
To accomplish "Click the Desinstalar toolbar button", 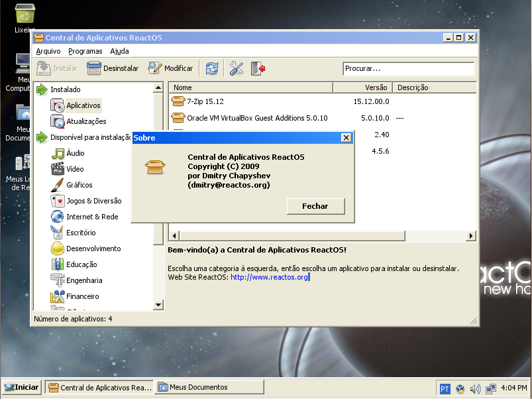I will (113, 68).
